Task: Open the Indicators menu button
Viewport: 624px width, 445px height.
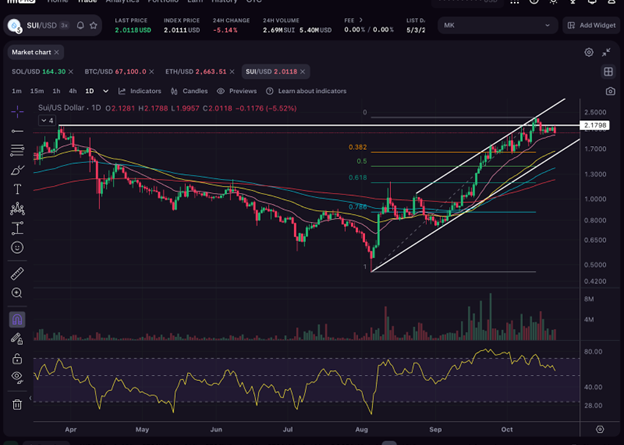Action: pos(140,91)
